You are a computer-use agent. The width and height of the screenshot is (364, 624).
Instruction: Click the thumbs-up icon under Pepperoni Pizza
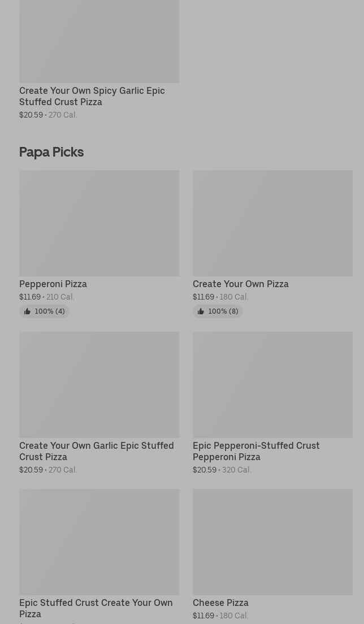27,311
